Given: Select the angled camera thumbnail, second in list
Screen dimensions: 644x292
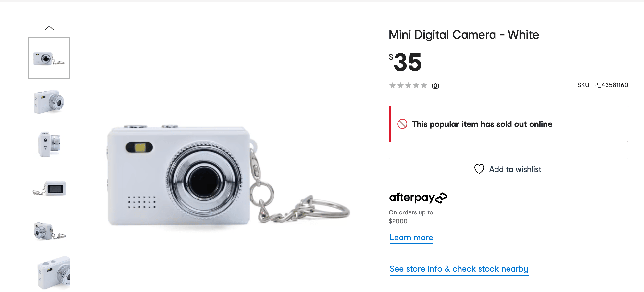Looking at the screenshot, I should pyautogui.click(x=49, y=101).
